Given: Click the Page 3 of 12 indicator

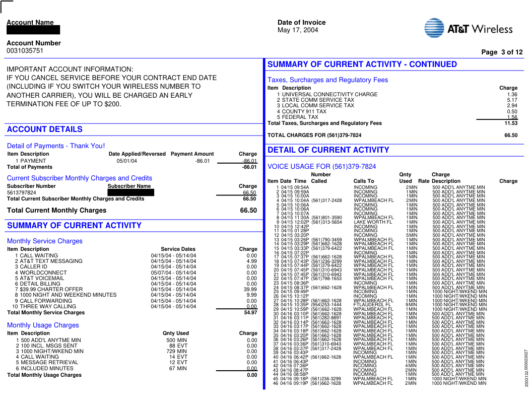Looking at the screenshot, I should click(502, 52).
